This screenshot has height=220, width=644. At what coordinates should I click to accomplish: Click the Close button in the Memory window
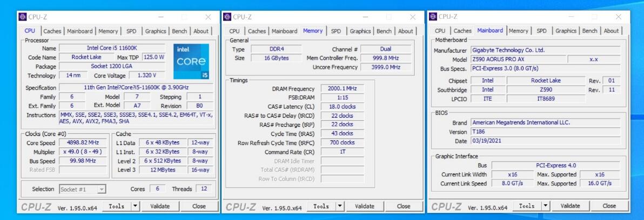tap(404, 206)
